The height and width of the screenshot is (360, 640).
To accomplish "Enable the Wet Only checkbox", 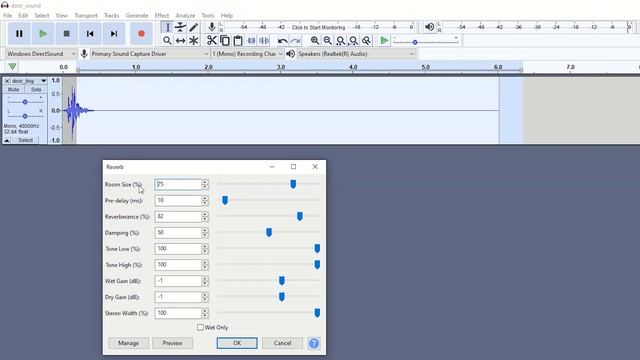I will click(x=200, y=327).
